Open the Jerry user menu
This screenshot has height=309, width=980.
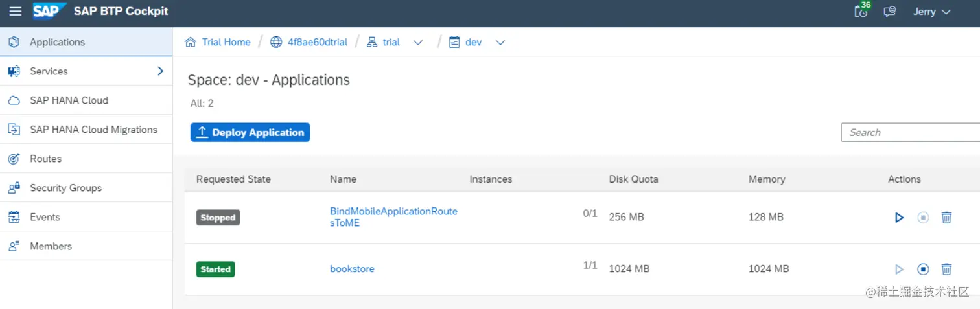tap(931, 12)
